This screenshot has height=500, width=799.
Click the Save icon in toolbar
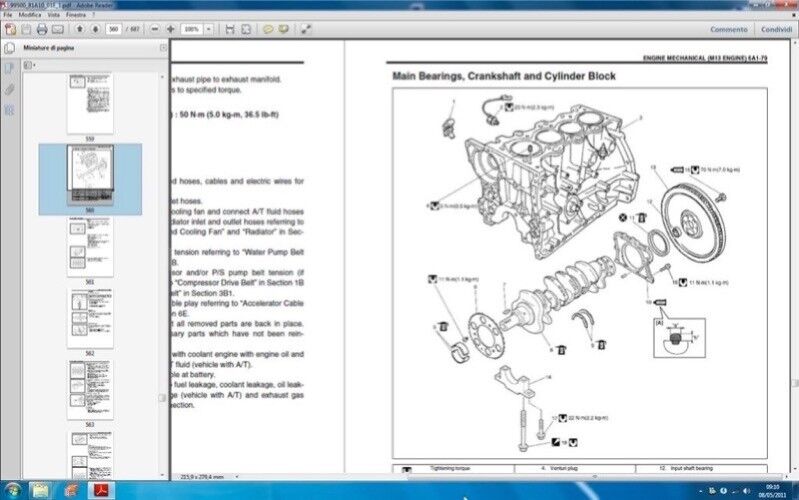tap(26, 30)
